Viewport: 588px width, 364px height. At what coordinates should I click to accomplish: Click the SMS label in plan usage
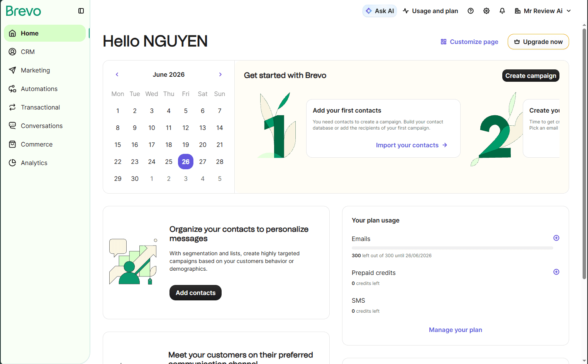tap(358, 300)
